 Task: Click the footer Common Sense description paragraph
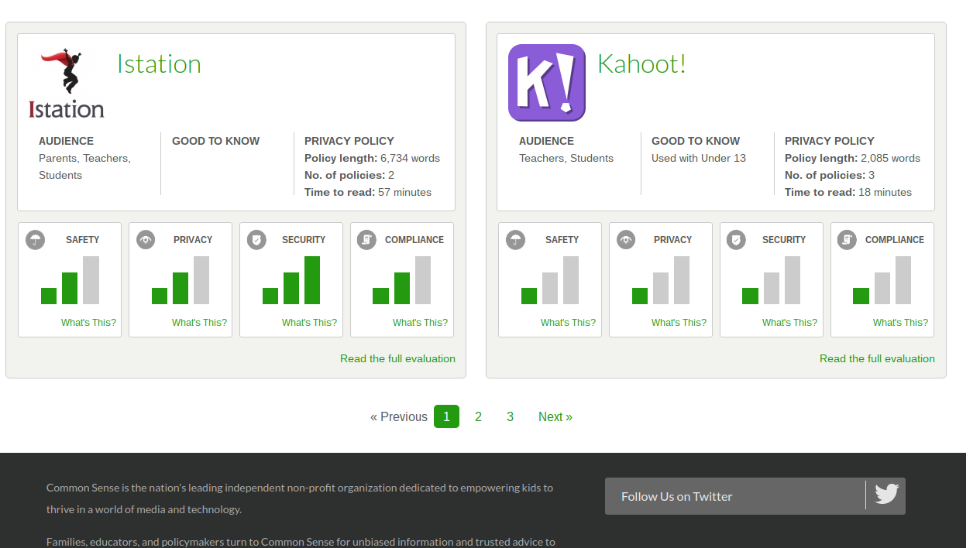[300, 498]
